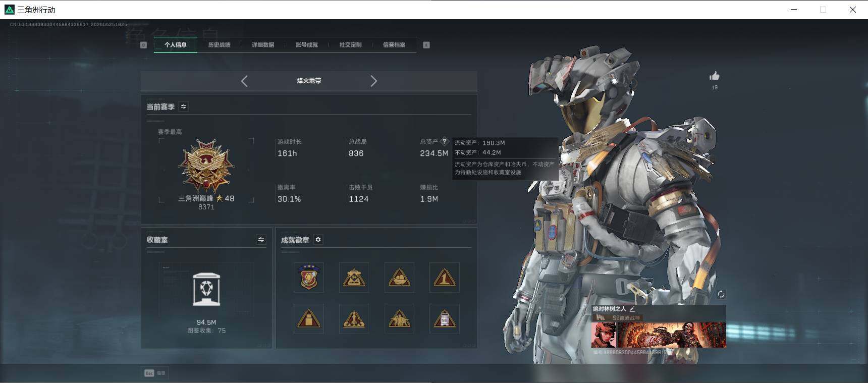
Task: Click the like count 19
Action: point(715,88)
